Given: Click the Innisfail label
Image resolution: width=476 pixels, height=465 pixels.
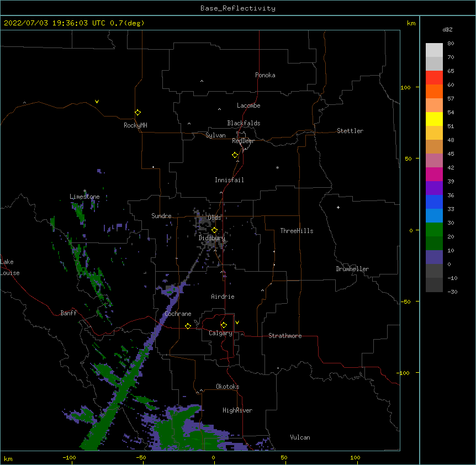Looking at the screenshot, I should (229, 180).
